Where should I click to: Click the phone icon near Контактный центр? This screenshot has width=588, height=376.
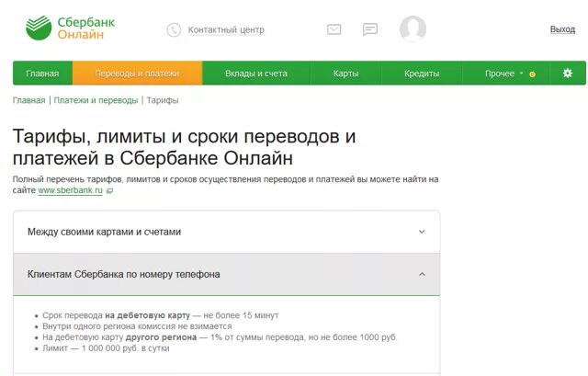tap(174, 29)
